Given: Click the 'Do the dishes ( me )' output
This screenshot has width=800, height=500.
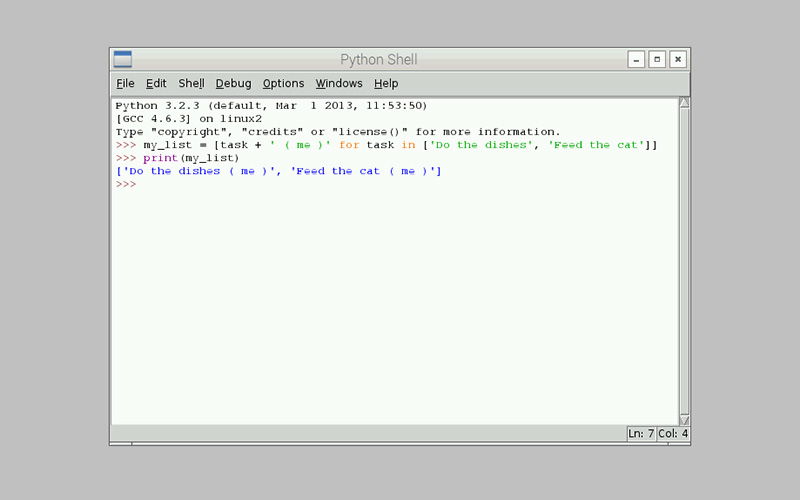Looking at the screenshot, I should [198, 171].
